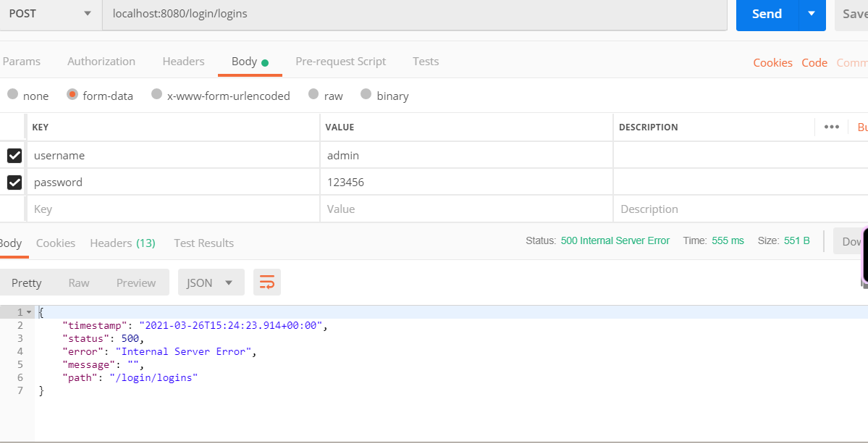The width and height of the screenshot is (868, 444).
Task: Click the VALUE column header
Action: (340, 127)
